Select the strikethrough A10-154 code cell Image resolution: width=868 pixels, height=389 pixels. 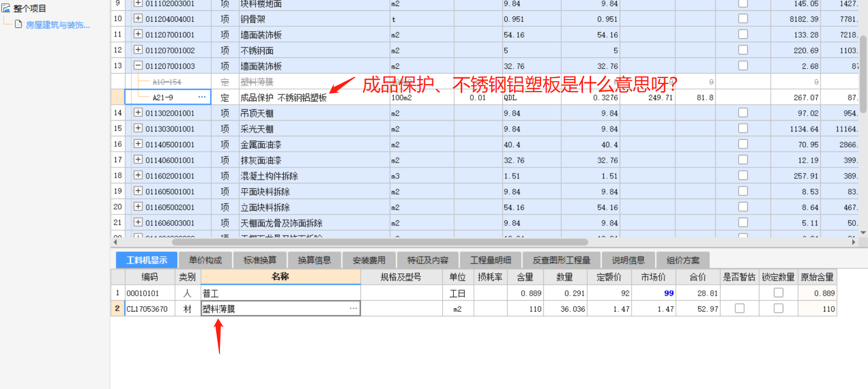tap(168, 82)
